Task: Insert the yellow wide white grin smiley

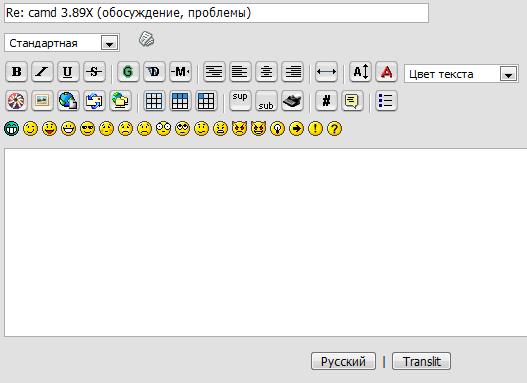Action: pos(68,129)
